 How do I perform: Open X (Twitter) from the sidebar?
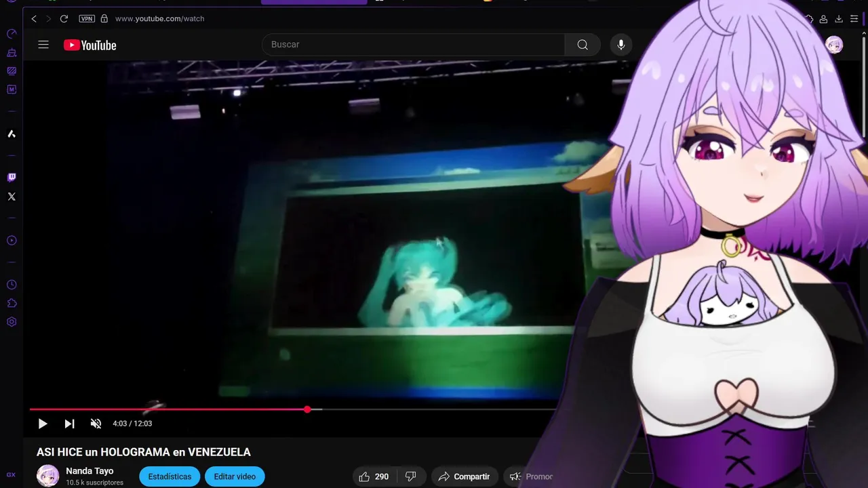click(12, 197)
